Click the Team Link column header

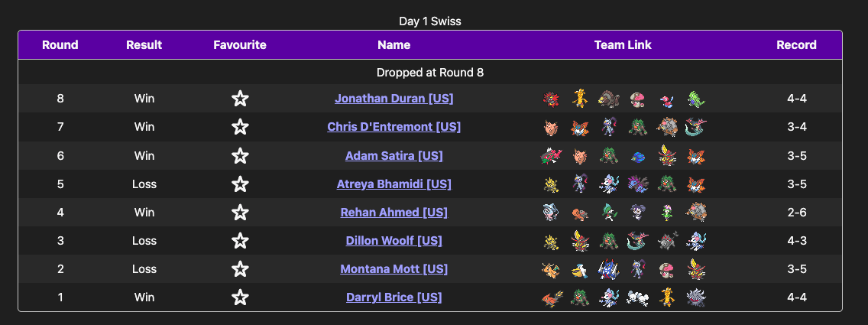[623, 44]
